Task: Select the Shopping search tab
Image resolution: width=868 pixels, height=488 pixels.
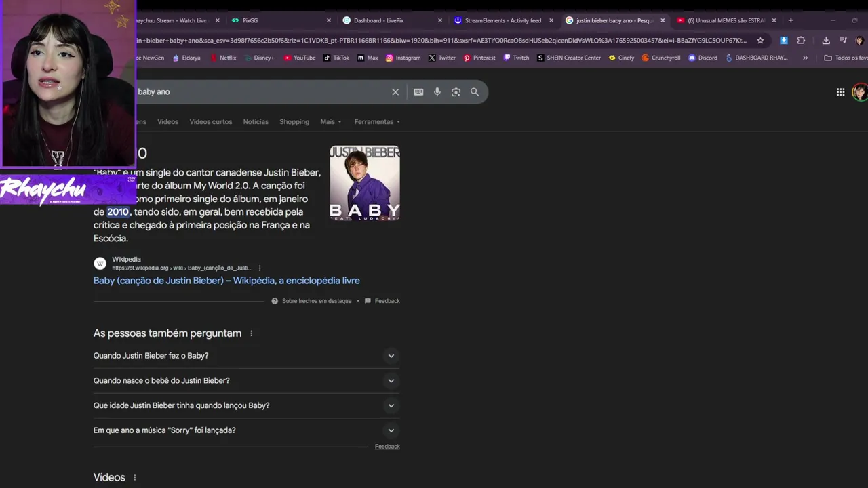Action: tap(294, 122)
